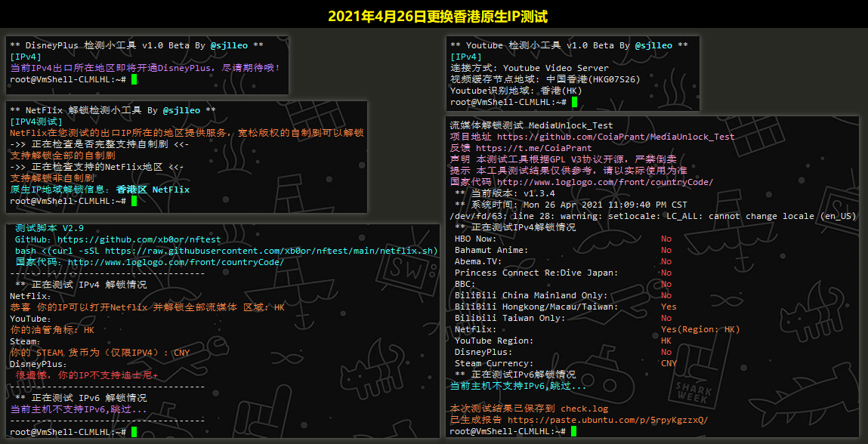Click the 测试脚本 V2.9 heading
The image size is (868, 444).
tap(50, 228)
